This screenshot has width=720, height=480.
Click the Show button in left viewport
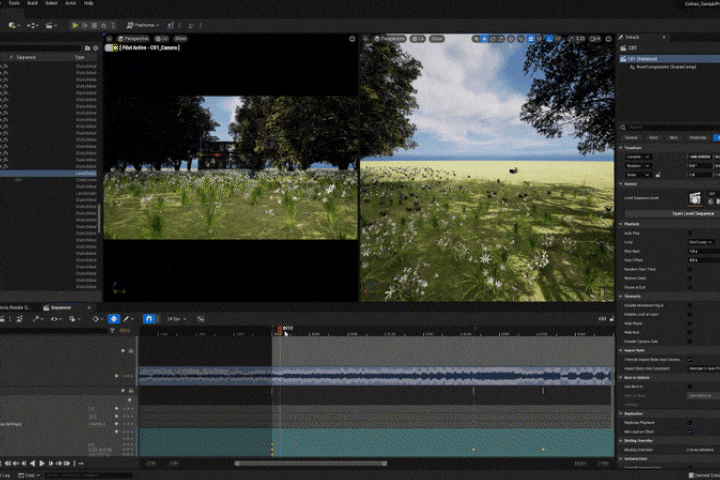[180, 39]
